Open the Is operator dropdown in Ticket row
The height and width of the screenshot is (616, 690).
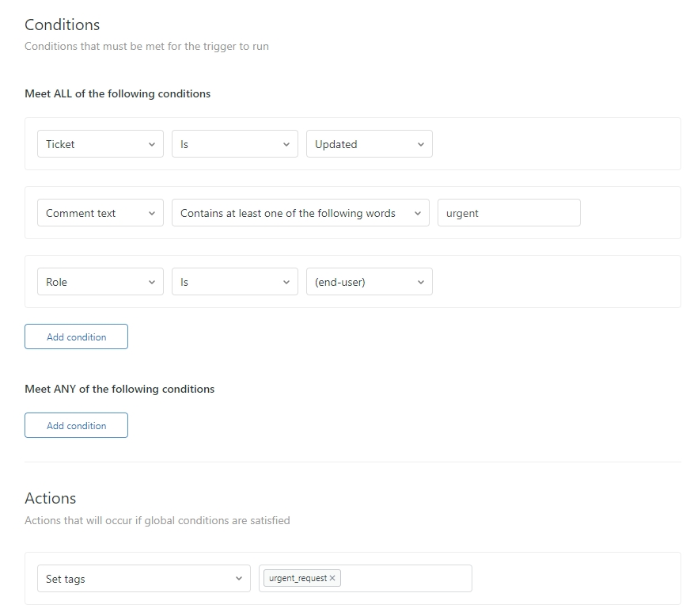coord(234,144)
